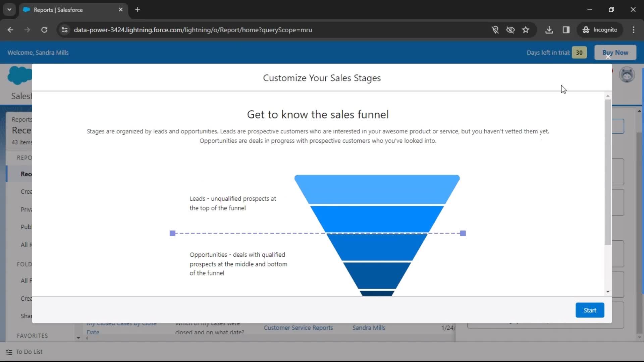Viewport: 644px width, 362px height.
Task: Go back to the previous page
Action: point(10,30)
